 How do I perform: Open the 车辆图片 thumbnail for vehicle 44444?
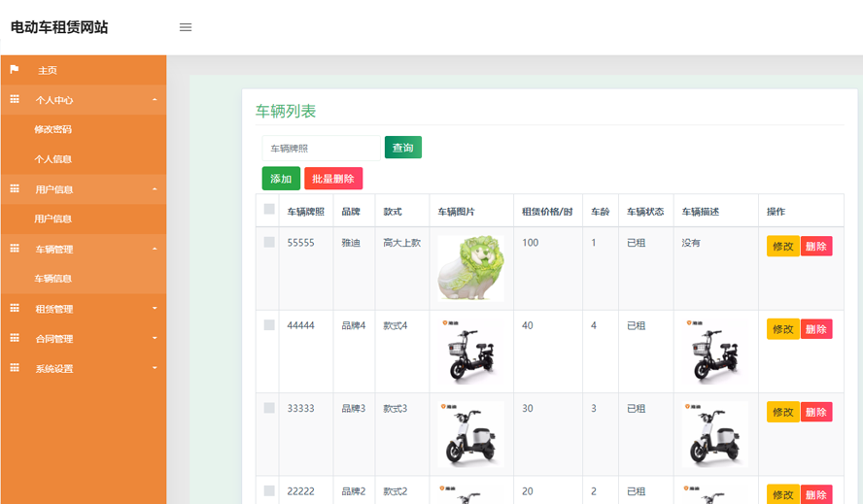(470, 351)
